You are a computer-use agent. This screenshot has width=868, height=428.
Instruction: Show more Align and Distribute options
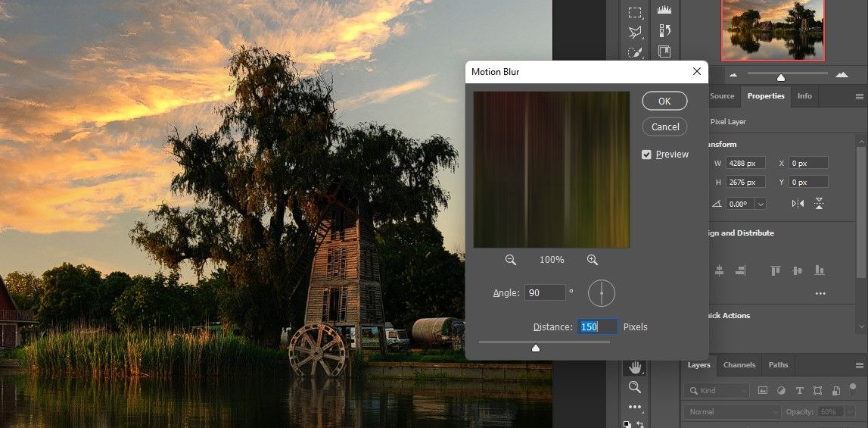click(820, 293)
